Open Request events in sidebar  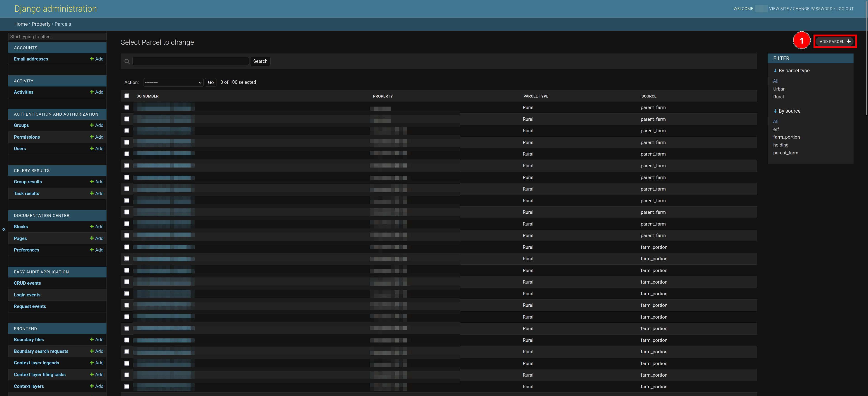[x=30, y=307]
